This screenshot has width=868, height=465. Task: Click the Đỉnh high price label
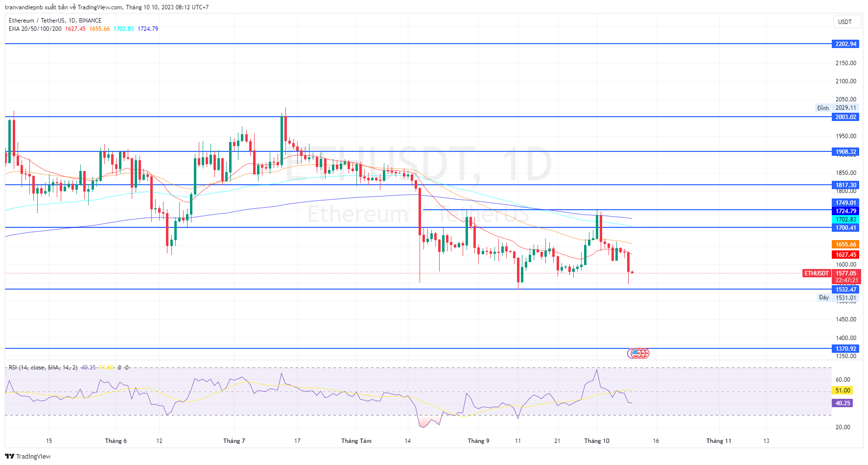(823, 108)
